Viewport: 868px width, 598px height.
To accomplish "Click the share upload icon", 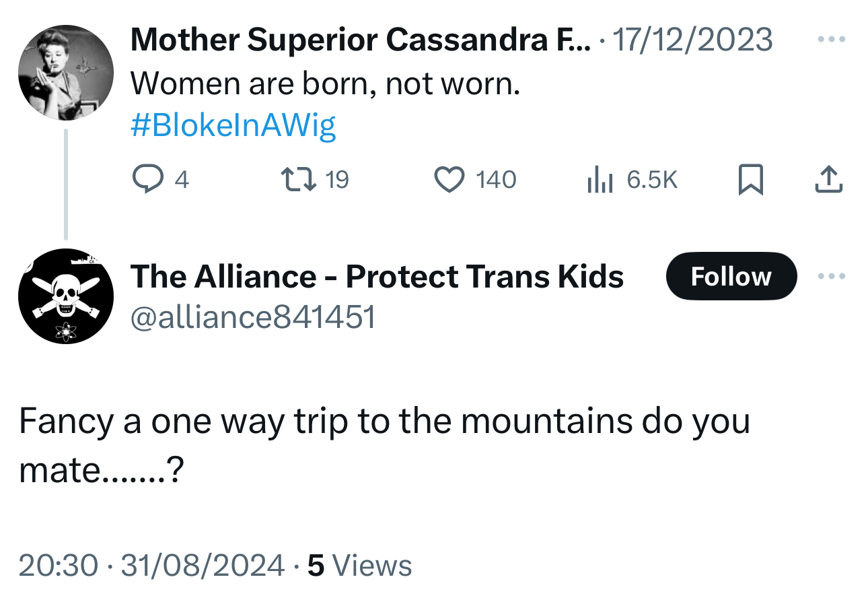I will 828,179.
